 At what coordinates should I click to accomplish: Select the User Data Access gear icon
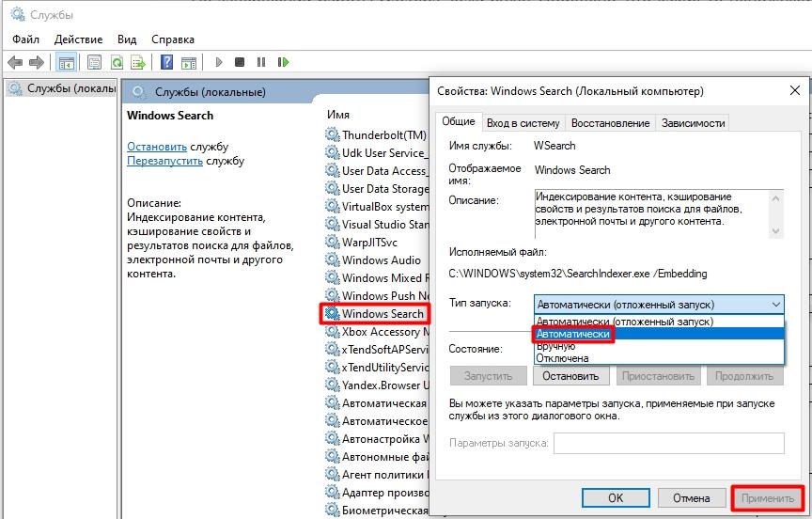[332, 170]
